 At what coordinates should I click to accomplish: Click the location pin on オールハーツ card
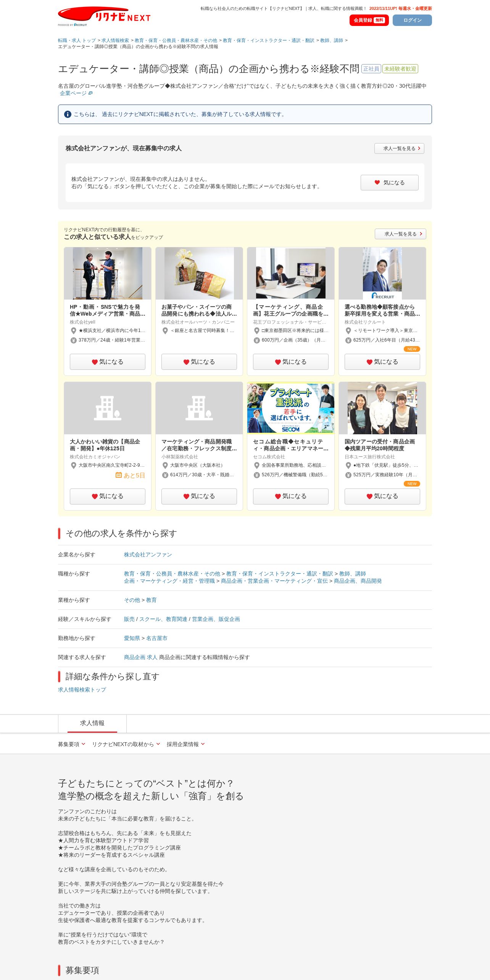tap(165, 330)
